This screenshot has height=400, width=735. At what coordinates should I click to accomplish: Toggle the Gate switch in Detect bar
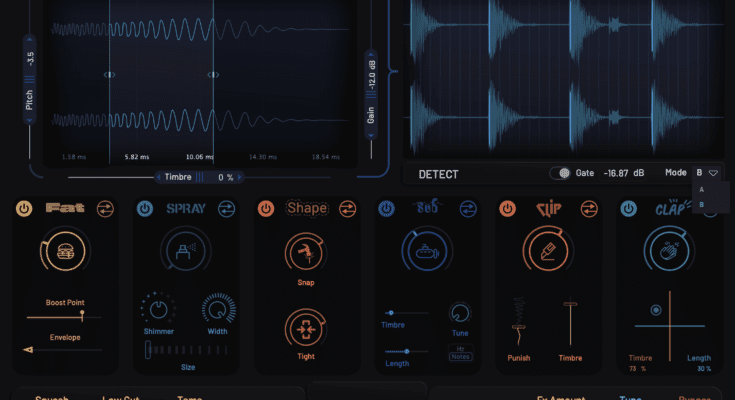click(562, 173)
